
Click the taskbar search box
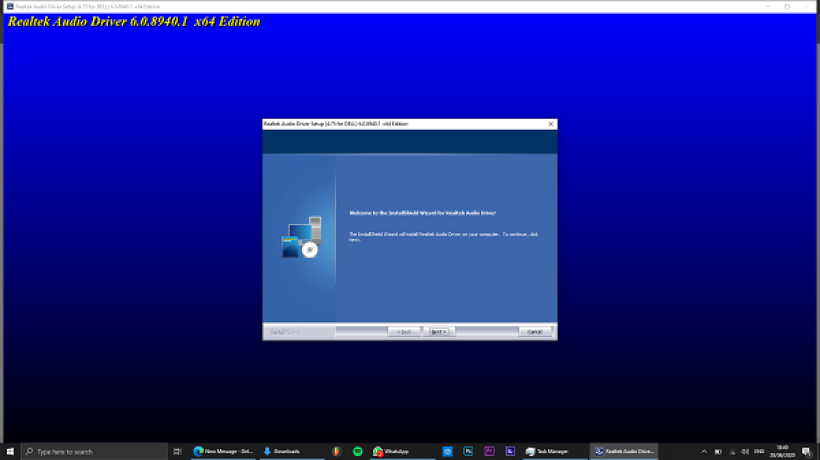pos(95,451)
